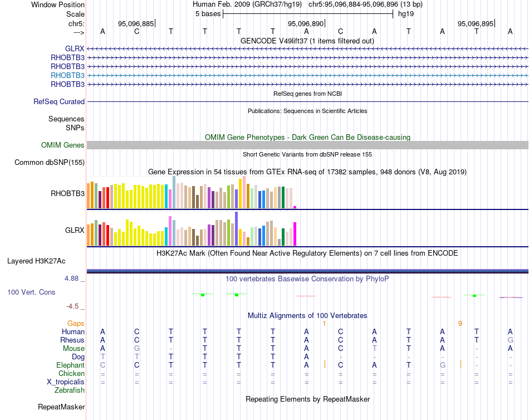Open the RefSeq Curated track label
529x420 pixels.
[59, 101]
